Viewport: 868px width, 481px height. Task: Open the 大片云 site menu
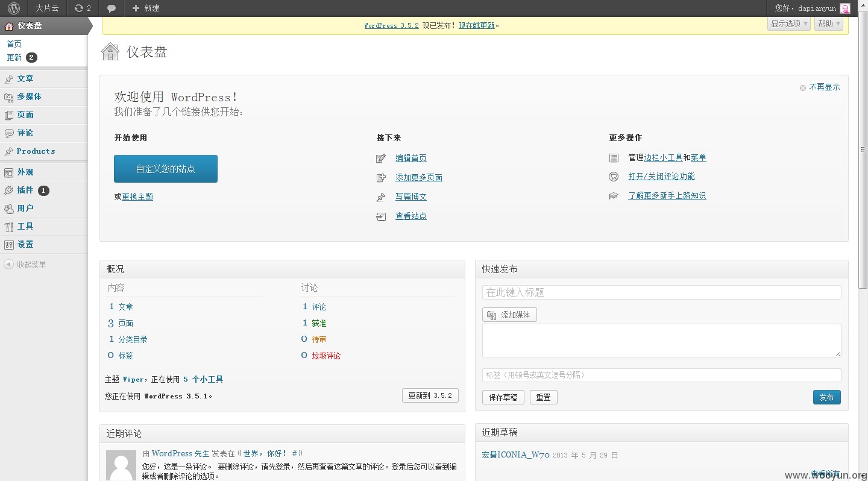click(47, 8)
